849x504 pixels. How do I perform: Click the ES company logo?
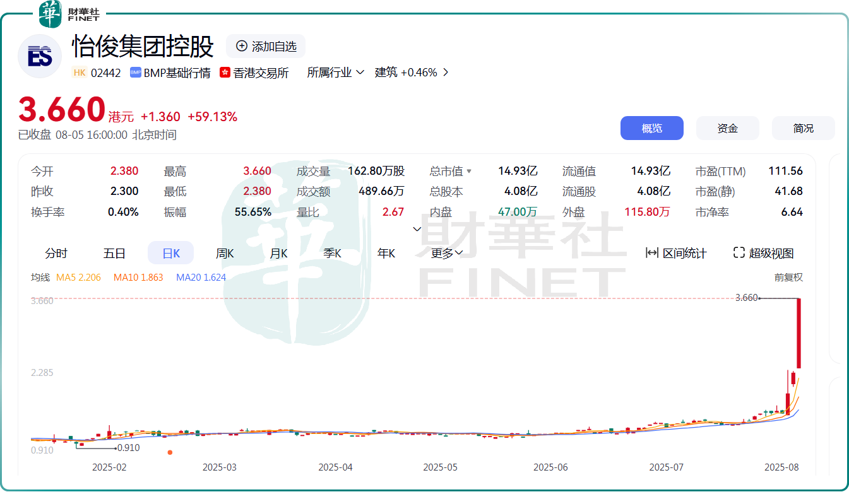click(40, 57)
